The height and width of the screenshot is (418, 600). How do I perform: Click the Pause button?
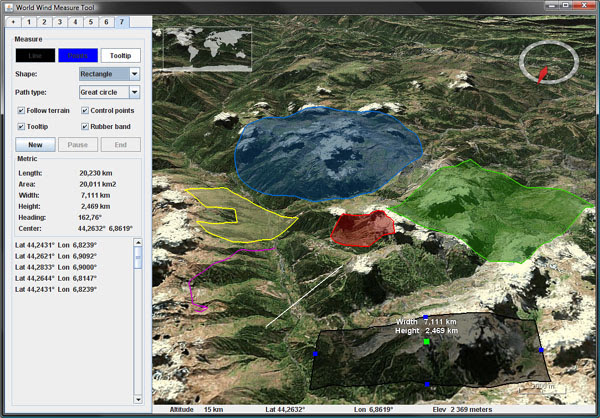78,145
